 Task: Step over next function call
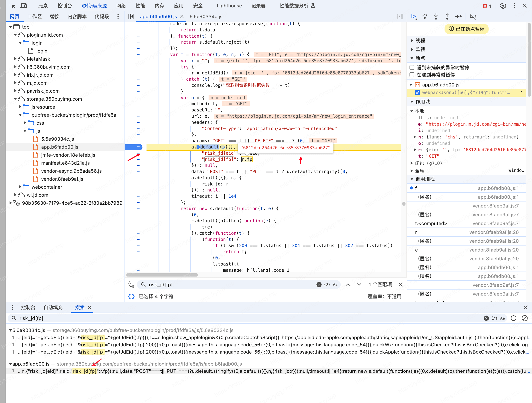pos(425,16)
